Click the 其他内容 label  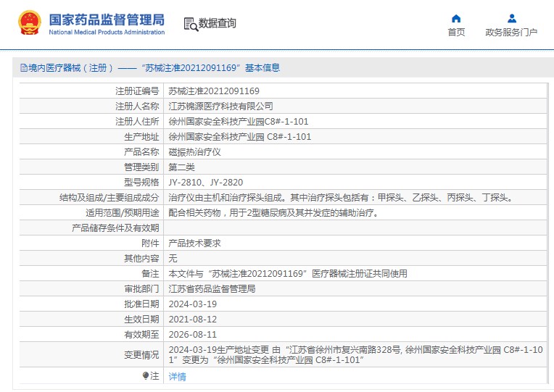(x=141, y=258)
